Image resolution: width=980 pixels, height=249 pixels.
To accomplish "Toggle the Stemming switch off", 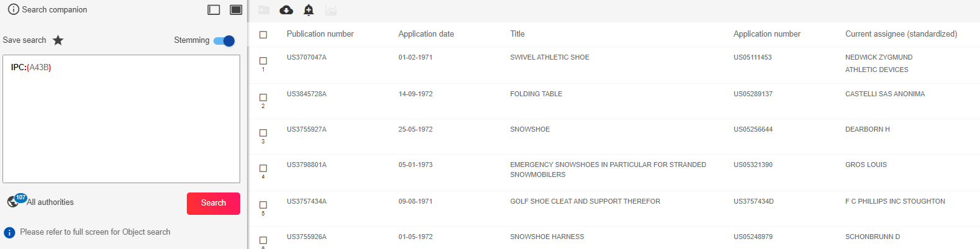I will click(224, 41).
